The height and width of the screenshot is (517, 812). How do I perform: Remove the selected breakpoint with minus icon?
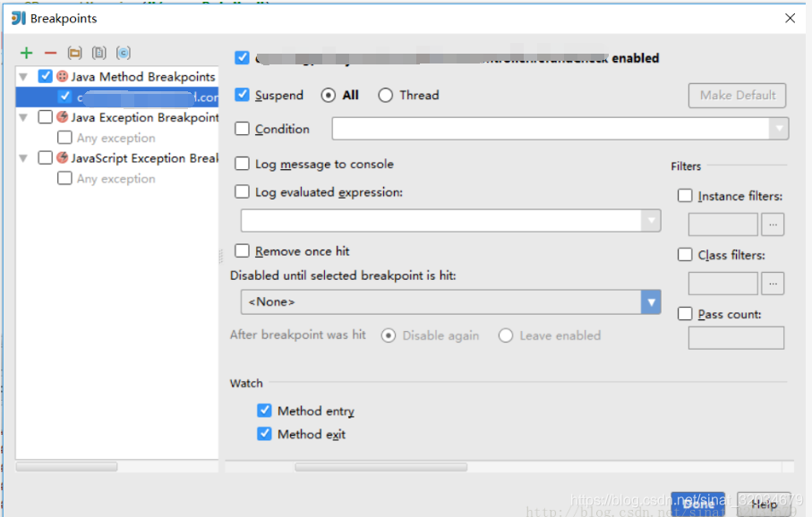(50, 53)
